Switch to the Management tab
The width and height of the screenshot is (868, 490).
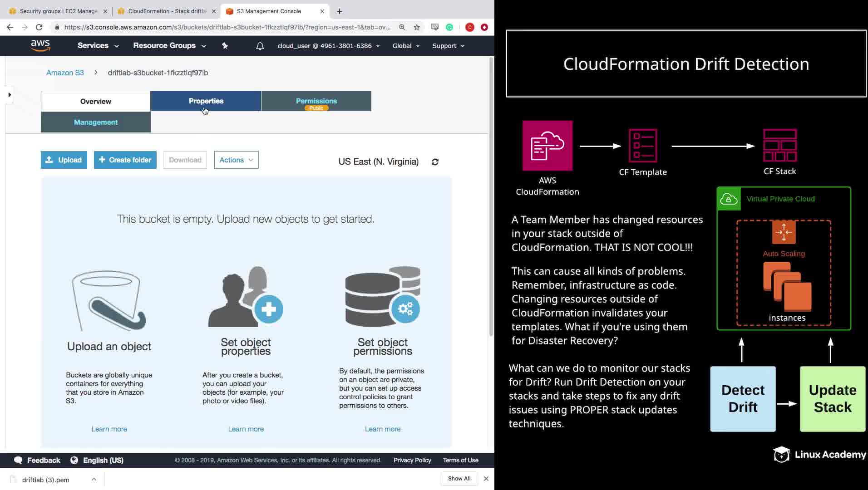[96, 122]
